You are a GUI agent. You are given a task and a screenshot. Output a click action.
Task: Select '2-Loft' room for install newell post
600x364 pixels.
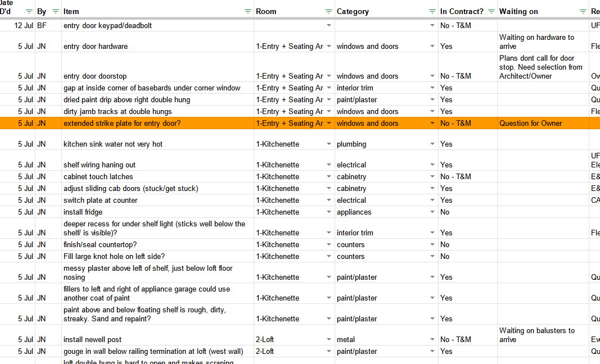(x=294, y=335)
